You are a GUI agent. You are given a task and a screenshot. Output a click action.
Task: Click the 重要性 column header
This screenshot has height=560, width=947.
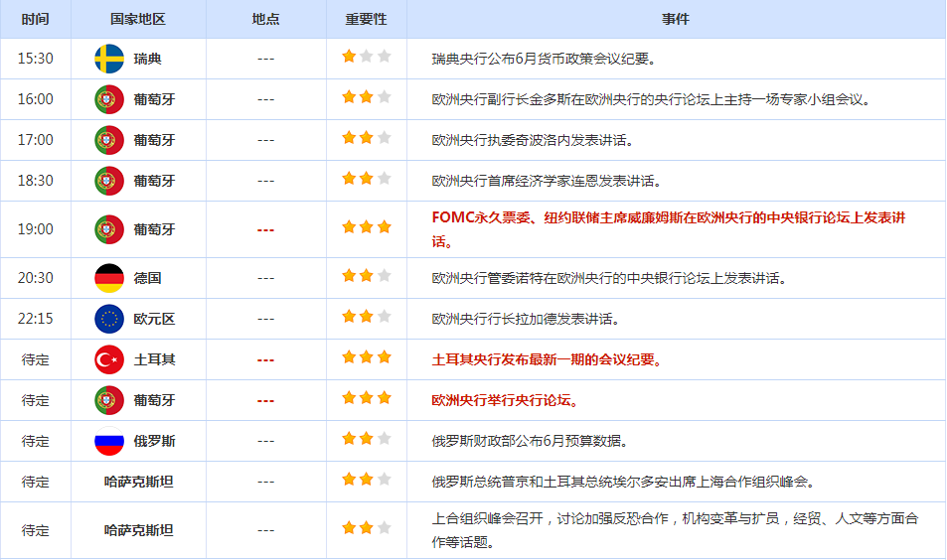click(x=366, y=19)
